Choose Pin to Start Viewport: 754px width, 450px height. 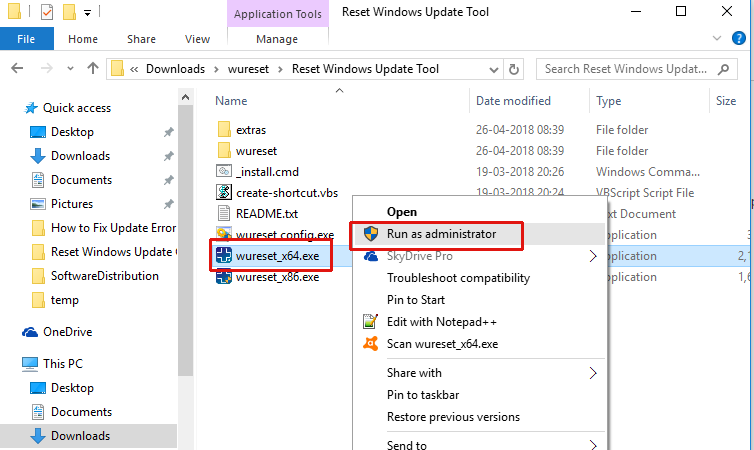click(416, 300)
